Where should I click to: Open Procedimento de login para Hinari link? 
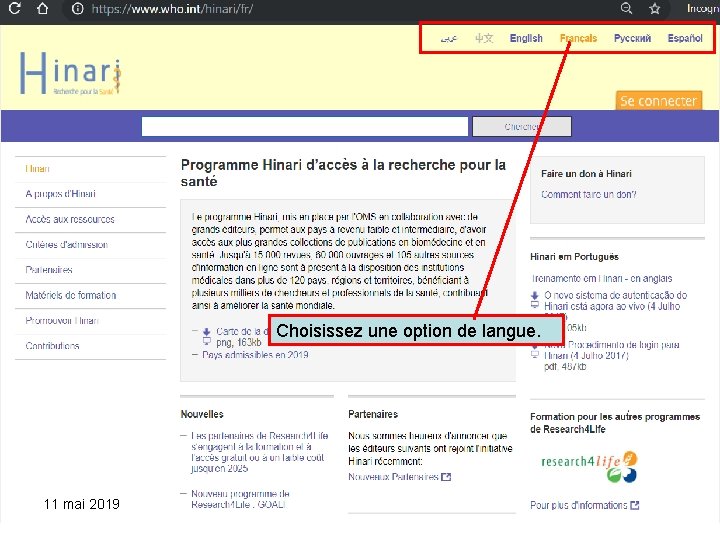[612, 350]
